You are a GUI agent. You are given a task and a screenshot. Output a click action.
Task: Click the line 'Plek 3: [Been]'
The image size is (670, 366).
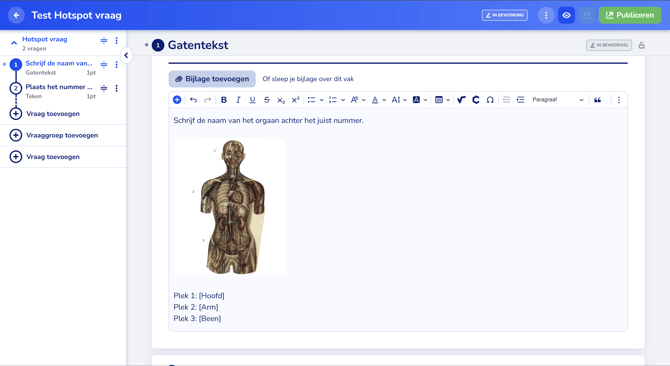(x=197, y=319)
